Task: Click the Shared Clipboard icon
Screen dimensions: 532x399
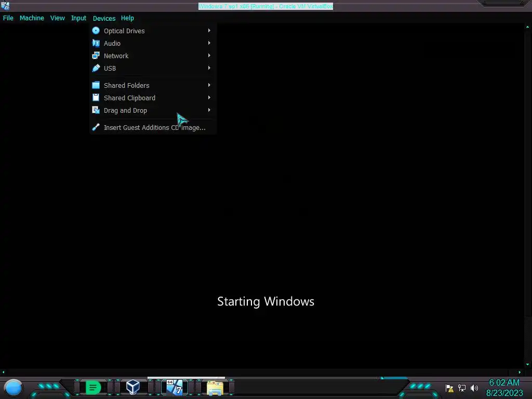Action: [x=96, y=98]
